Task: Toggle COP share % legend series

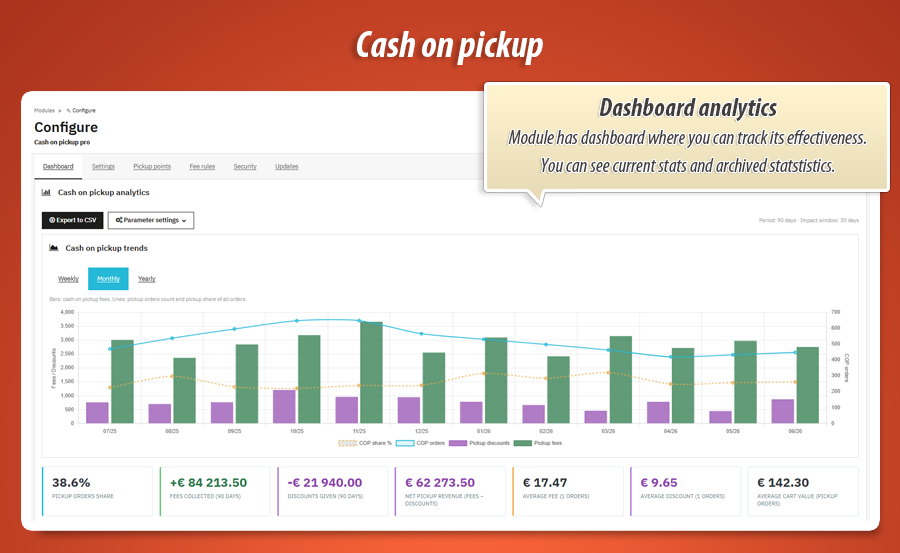Action: coord(365,443)
